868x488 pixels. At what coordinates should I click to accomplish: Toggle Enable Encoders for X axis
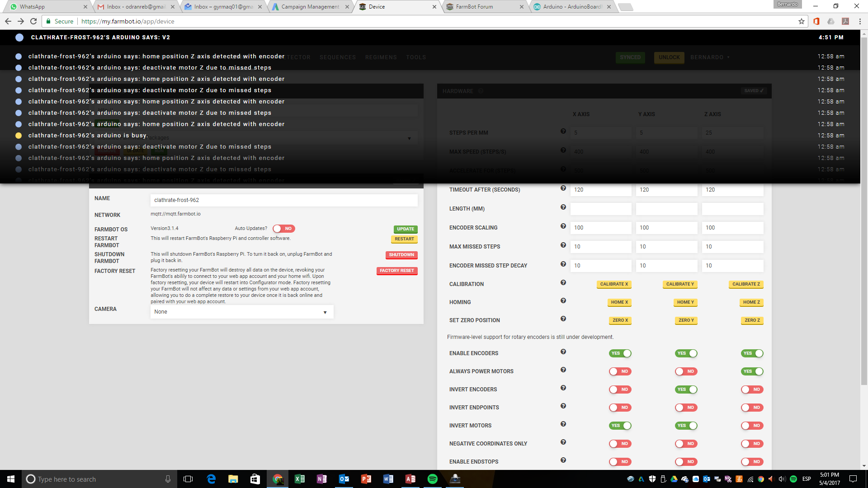coord(620,353)
